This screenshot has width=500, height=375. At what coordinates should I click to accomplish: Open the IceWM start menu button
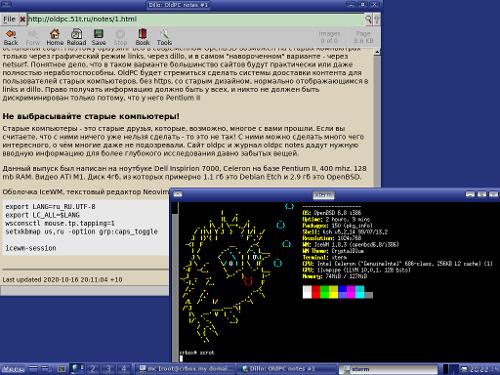click(x=13, y=369)
